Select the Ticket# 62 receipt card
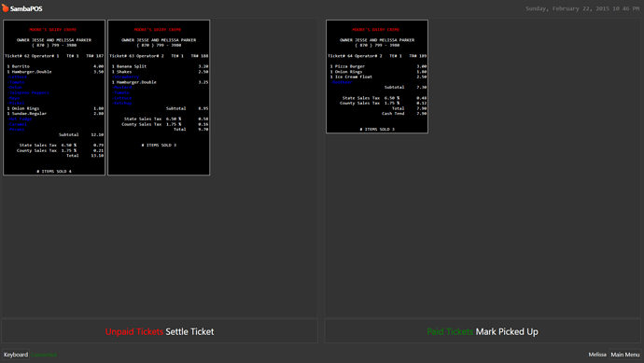The width and height of the screenshot is (644, 363). tap(54, 98)
